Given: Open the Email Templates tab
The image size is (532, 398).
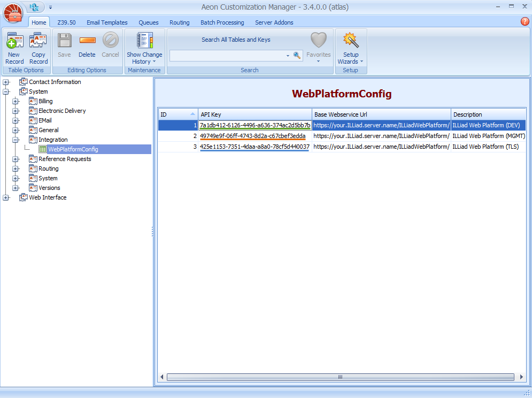Looking at the screenshot, I should 107,22.
